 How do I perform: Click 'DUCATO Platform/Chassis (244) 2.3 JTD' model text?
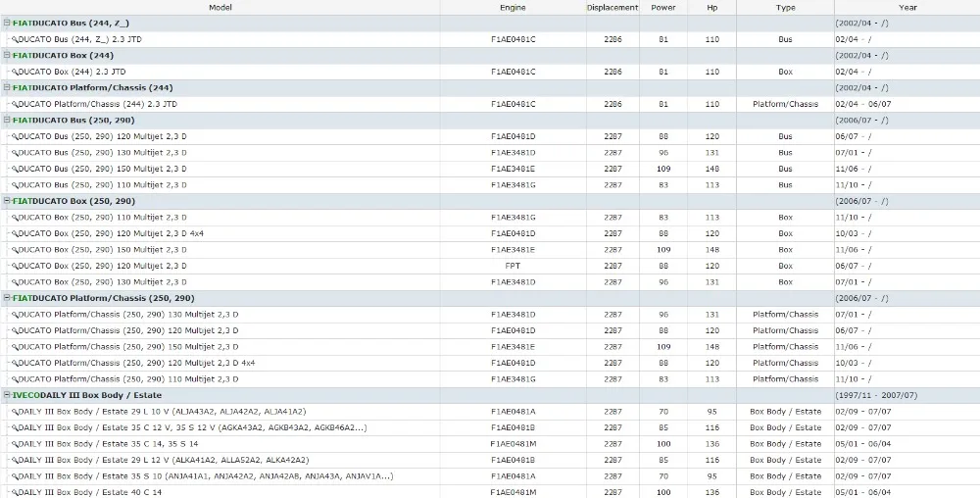(x=97, y=104)
